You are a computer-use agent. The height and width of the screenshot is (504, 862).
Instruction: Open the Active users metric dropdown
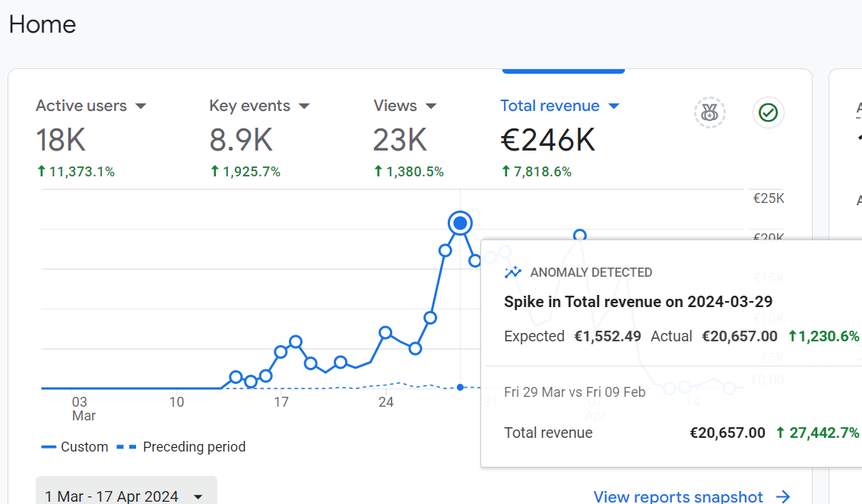click(x=141, y=106)
